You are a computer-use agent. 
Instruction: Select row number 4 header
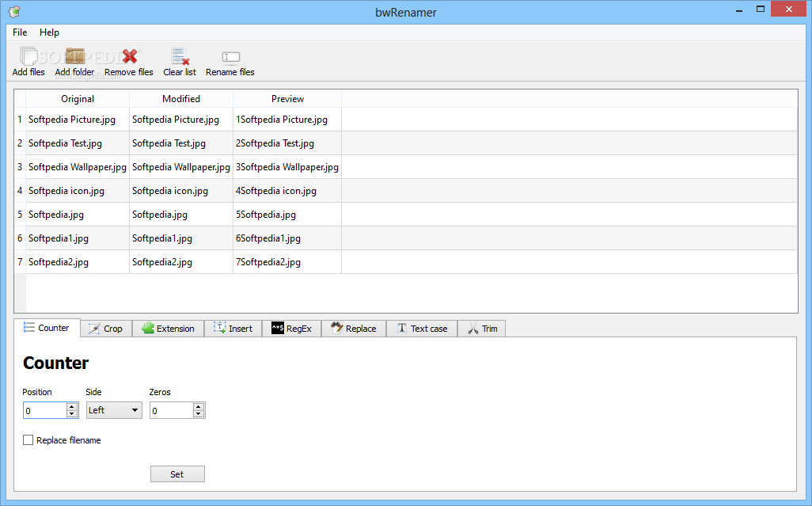coord(20,191)
